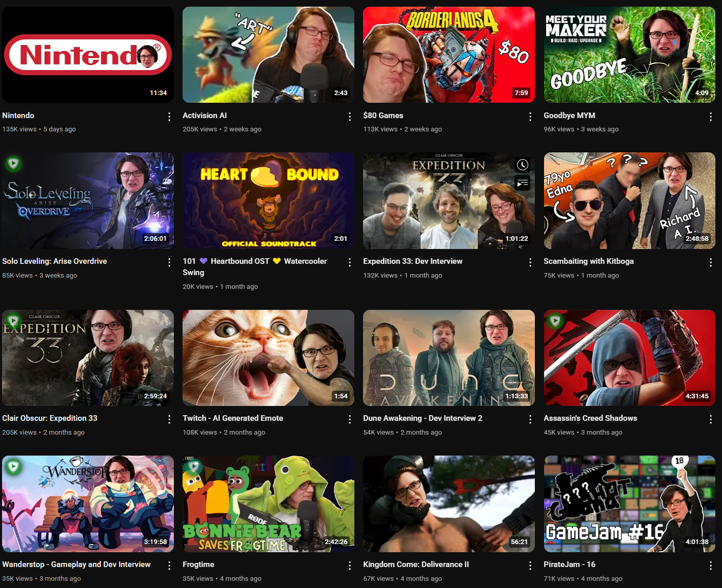The height and width of the screenshot is (588, 722).
Task: Click '45K views • 3 months ago' text
Action: click(583, 433)
